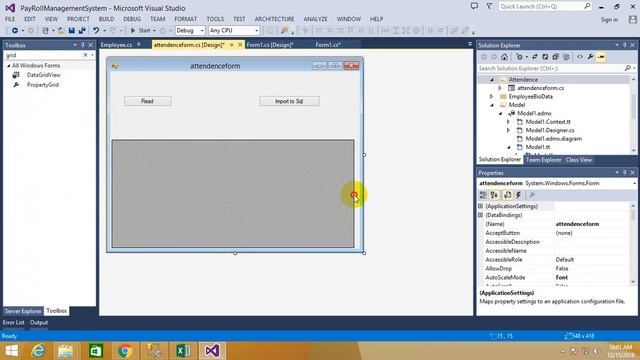
Task: Open the Server Explorer tab
Action: [x=23, y=311]
